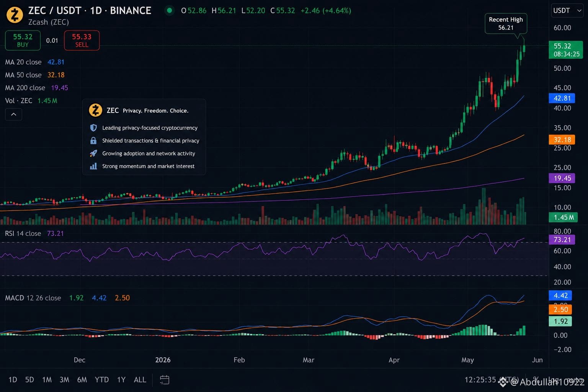The width and height of the screenshot is (588, 392).
Task: Click 'Privacy. Freedom. Choice.' tagline in info panel
Action: pos(155,111)
